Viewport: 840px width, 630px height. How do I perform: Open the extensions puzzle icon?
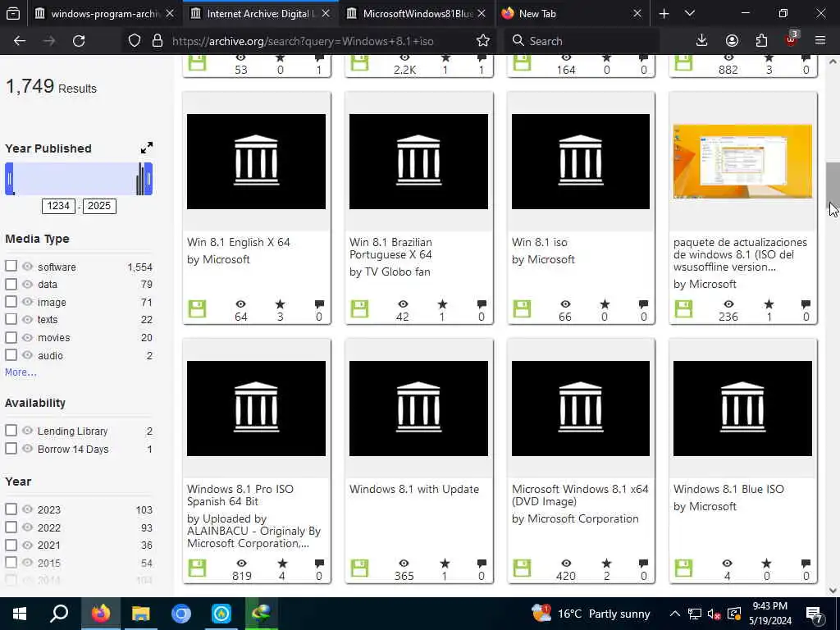coord(761,41)
